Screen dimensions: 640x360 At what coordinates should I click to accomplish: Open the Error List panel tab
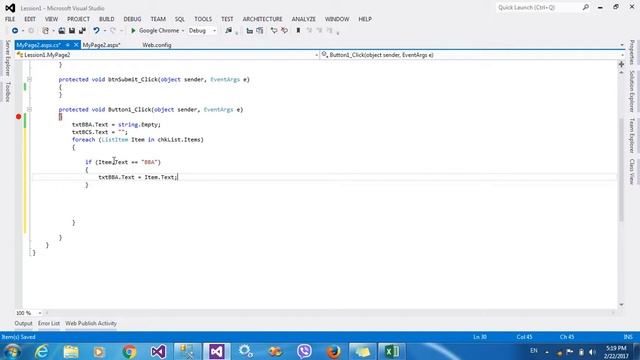pos(49,323)
